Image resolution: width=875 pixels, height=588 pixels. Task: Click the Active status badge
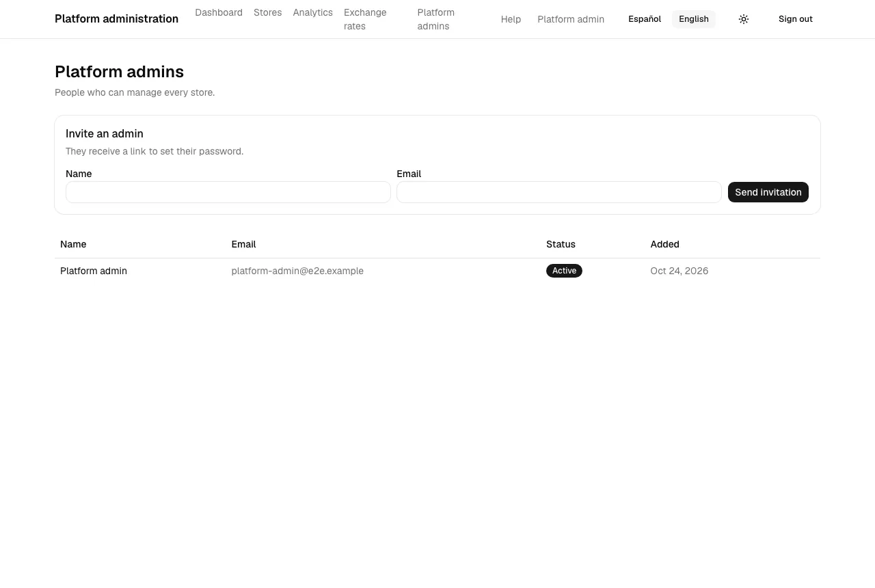pyautogui.click(x=564, y=271)
